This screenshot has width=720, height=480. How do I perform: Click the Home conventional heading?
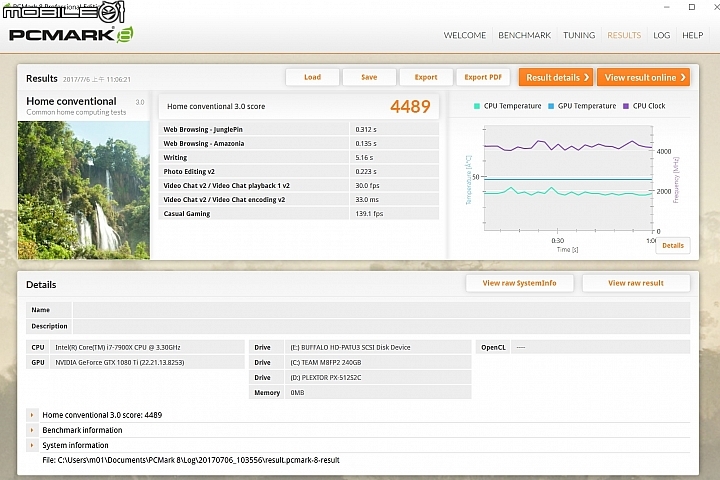(71, 101)
